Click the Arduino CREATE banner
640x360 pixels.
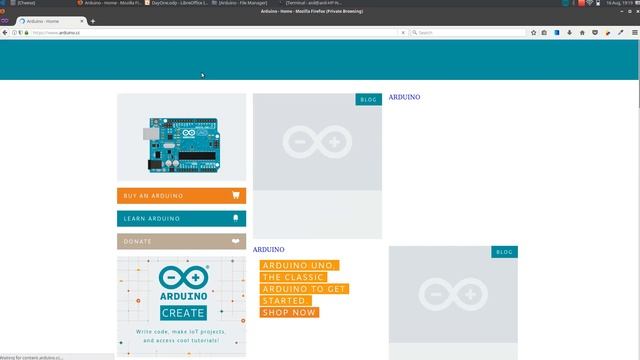click(182, 307)
